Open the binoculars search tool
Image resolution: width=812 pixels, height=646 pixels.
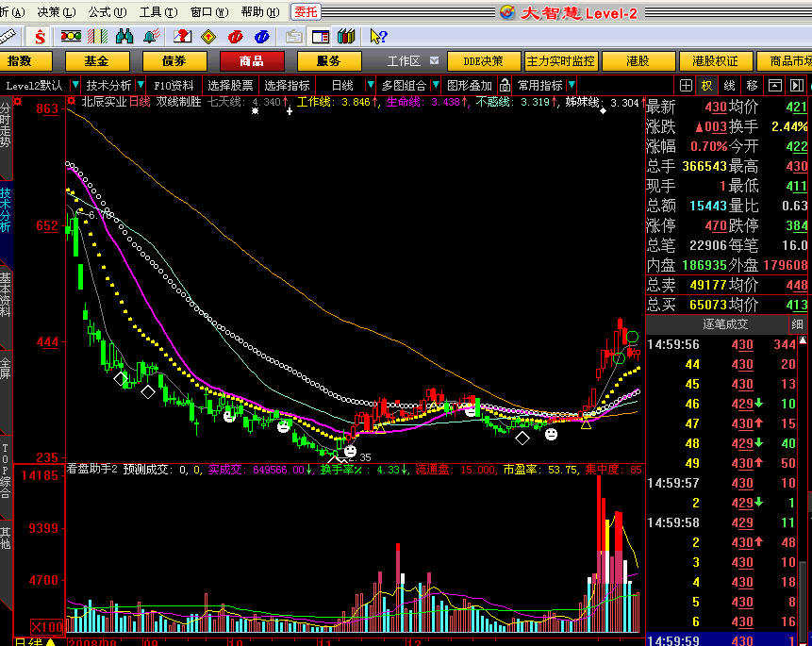(124, 36)
